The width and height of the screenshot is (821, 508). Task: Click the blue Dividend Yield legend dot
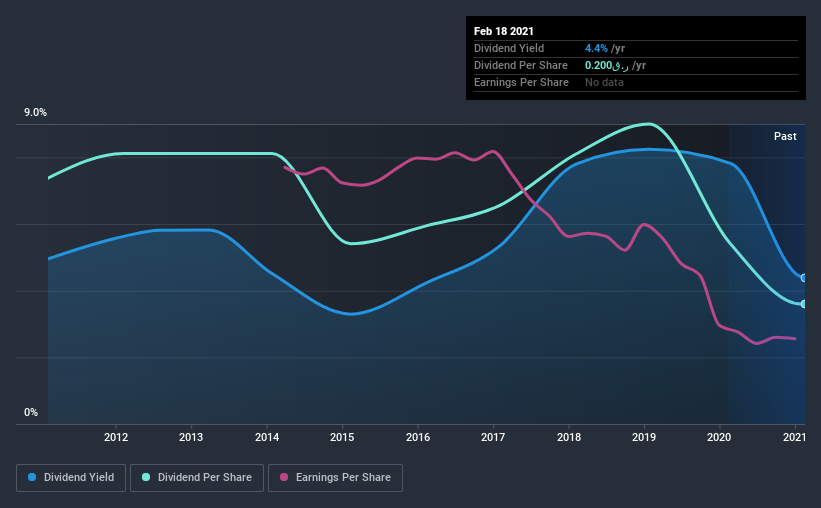tap(32, 477)
